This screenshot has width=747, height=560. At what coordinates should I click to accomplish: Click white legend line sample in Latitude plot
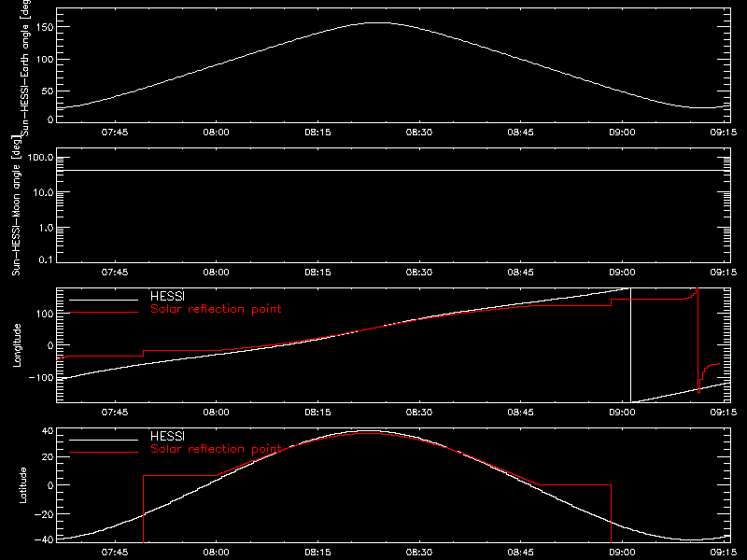[104, 440]
